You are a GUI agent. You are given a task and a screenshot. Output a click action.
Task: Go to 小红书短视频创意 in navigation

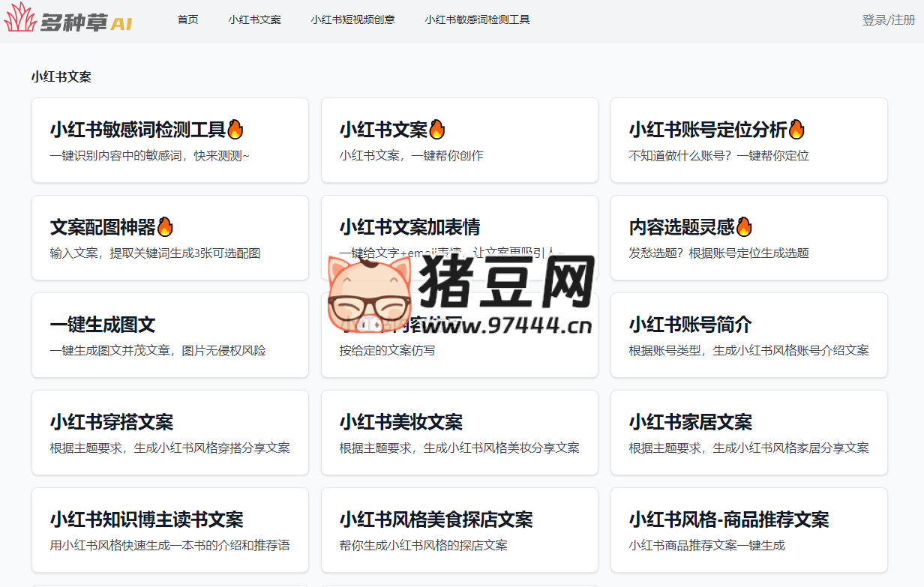(x=352, y=19)
